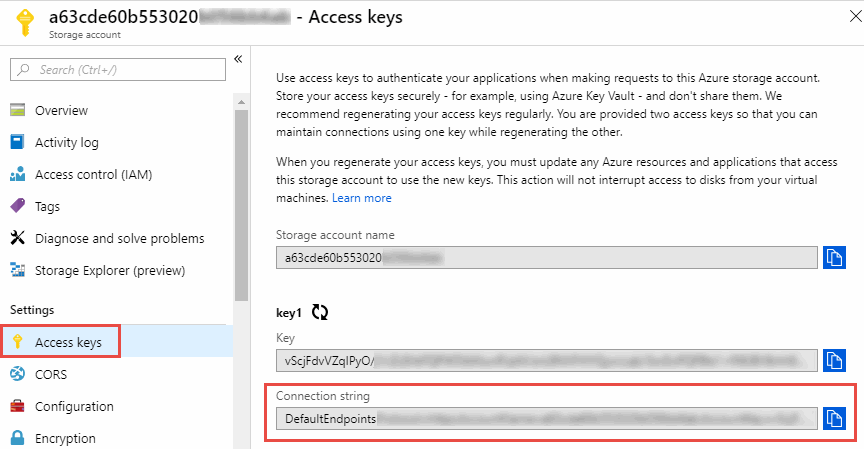Open the Encryption settings
The width and height of the screenshot is (864, 449).
tap(65, 438)
